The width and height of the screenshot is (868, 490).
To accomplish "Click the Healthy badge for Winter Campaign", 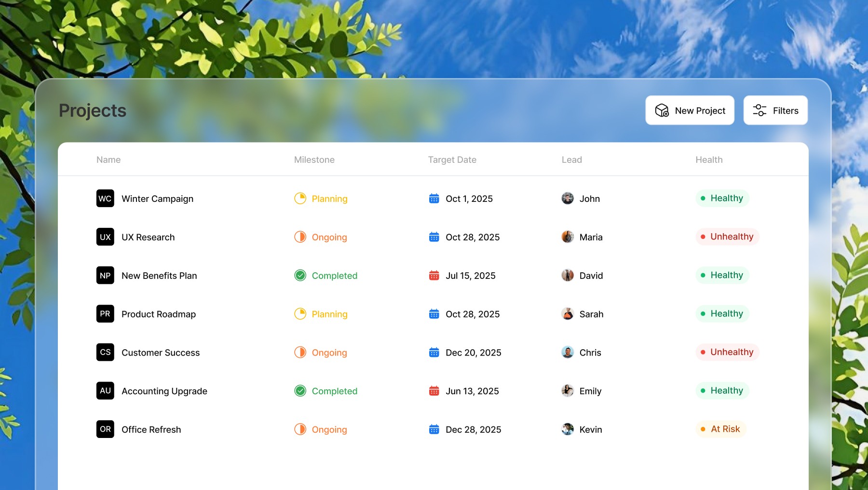I will click(x=722, y=198).
